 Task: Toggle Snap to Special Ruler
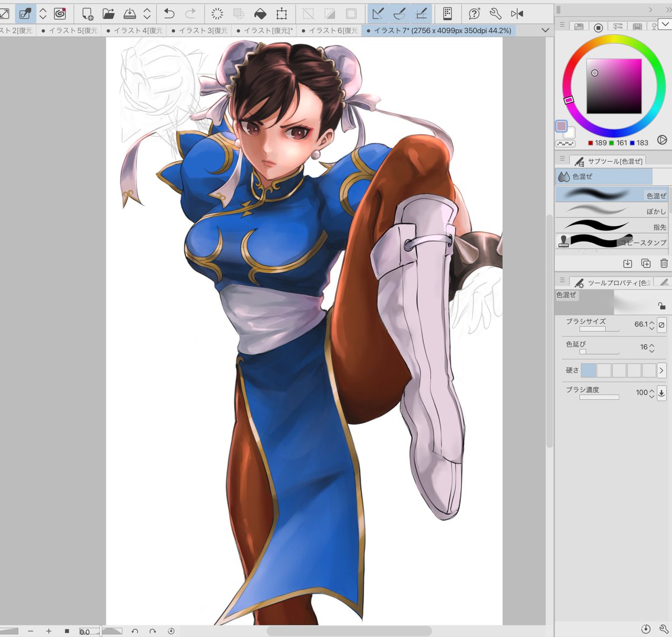(x=400, y=13)
